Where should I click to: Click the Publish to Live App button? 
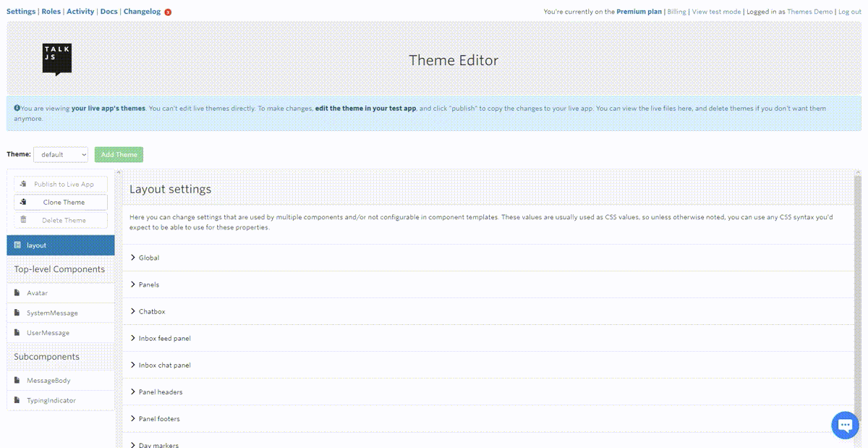tap(61, 184)
